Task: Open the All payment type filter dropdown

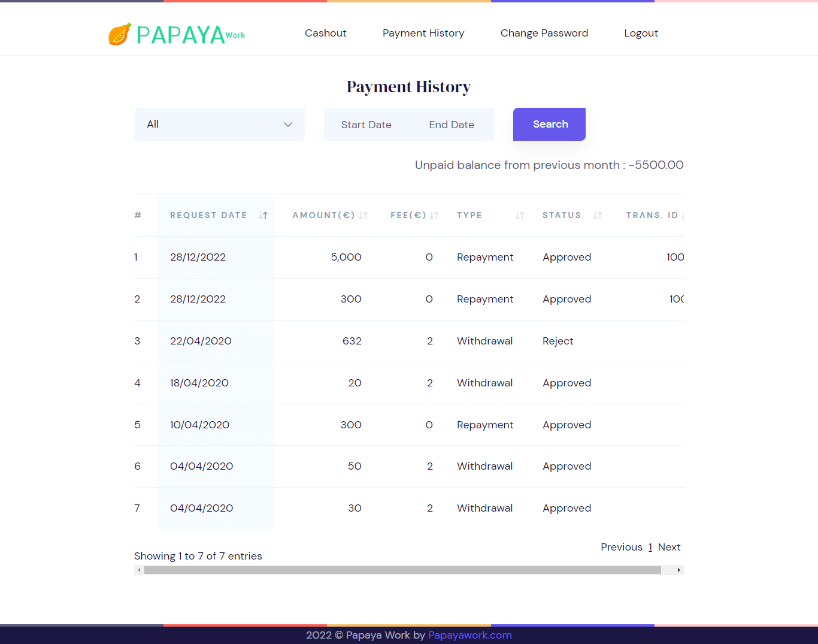Action: (x=219, y=124)
